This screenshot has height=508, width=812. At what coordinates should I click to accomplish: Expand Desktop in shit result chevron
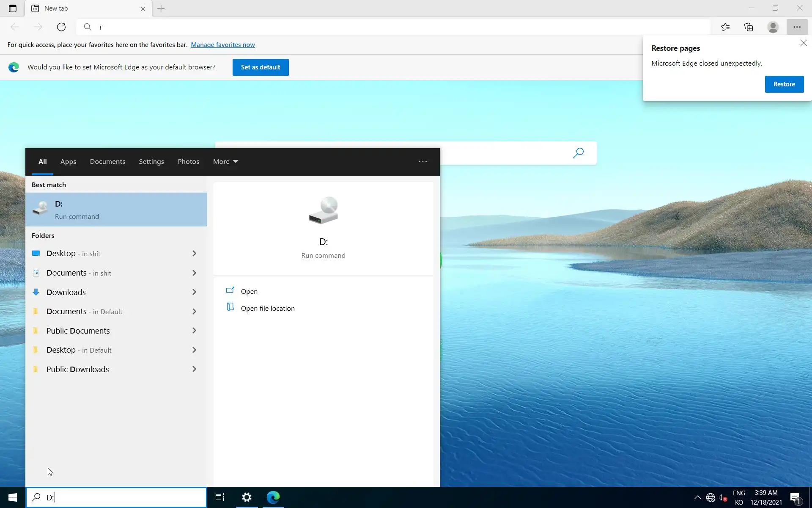(194, 254)
